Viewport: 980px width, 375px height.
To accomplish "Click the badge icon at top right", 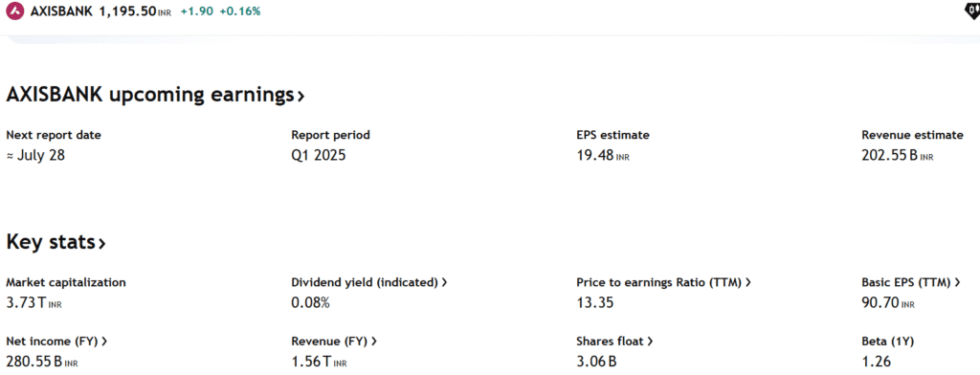I will tap(973, 11).
